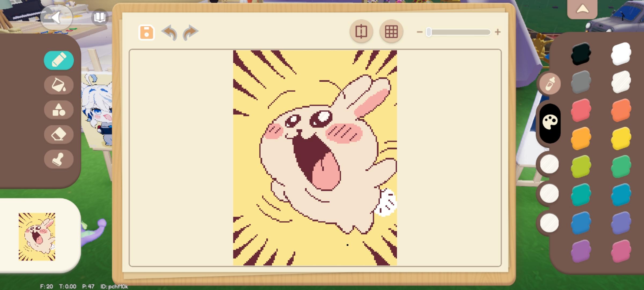
Task: Click the save floppy disk icon
Action: (147, 32)
